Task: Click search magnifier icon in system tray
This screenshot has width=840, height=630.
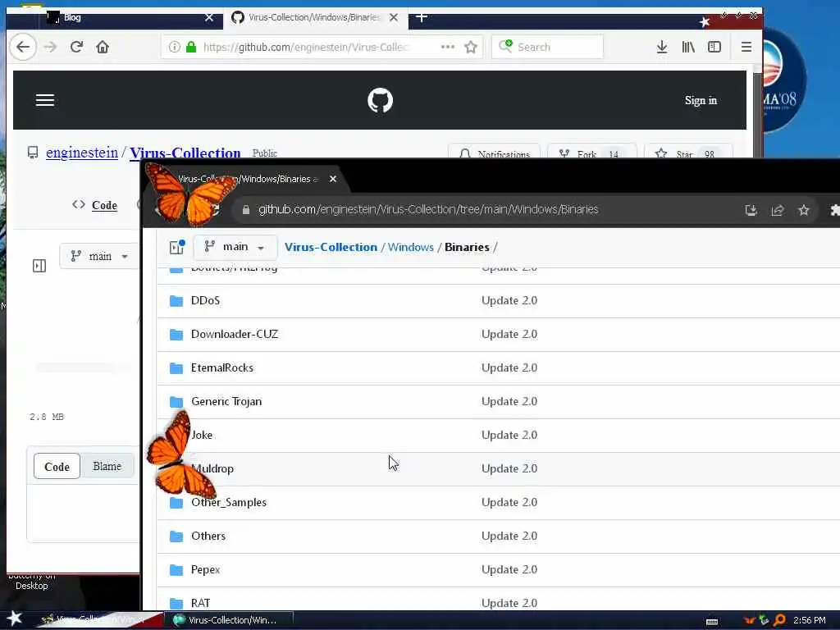Action: point(780,620)
